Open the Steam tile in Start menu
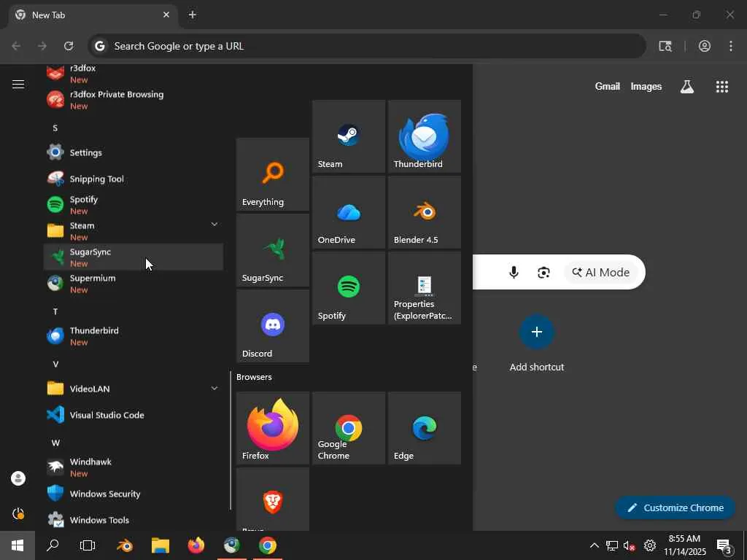747x560 pixels. [x=348, y=136]
